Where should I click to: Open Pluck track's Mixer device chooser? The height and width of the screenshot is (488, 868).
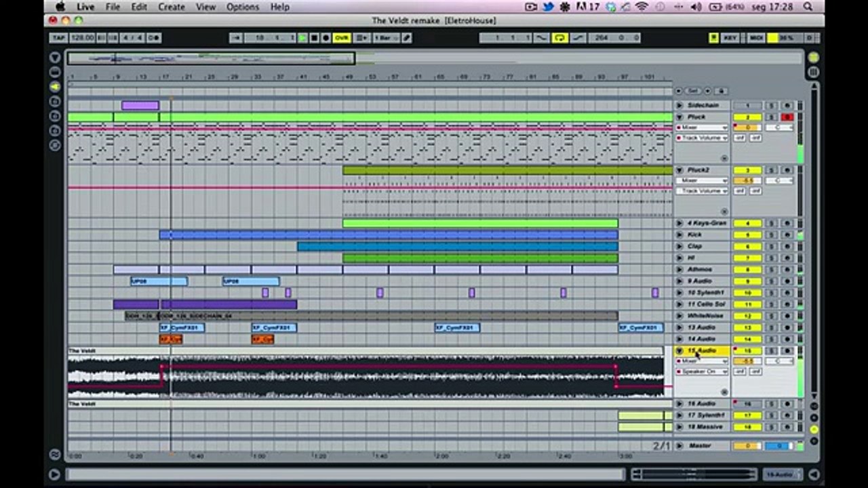click(702, 127)
